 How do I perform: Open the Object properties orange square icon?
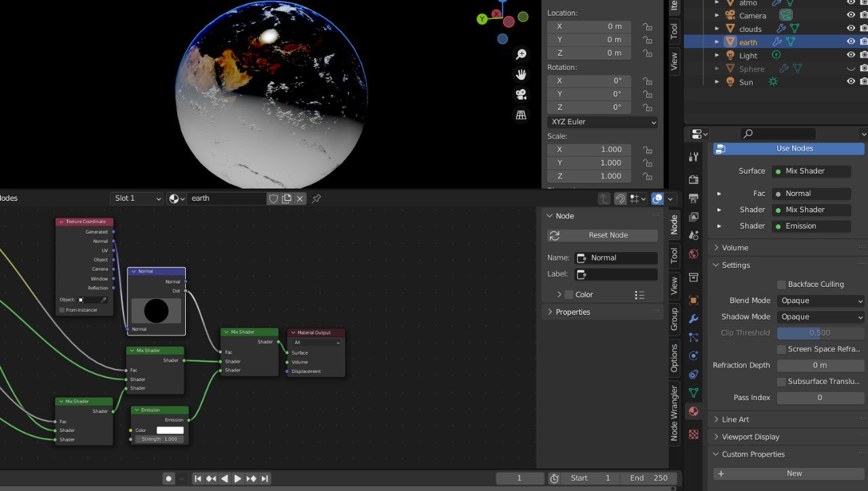tap(693, 300)
